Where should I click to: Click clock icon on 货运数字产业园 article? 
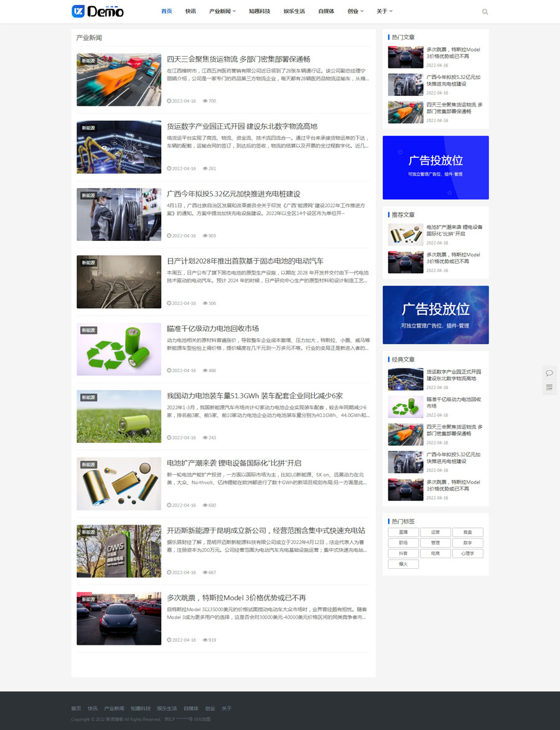(169, 169)
